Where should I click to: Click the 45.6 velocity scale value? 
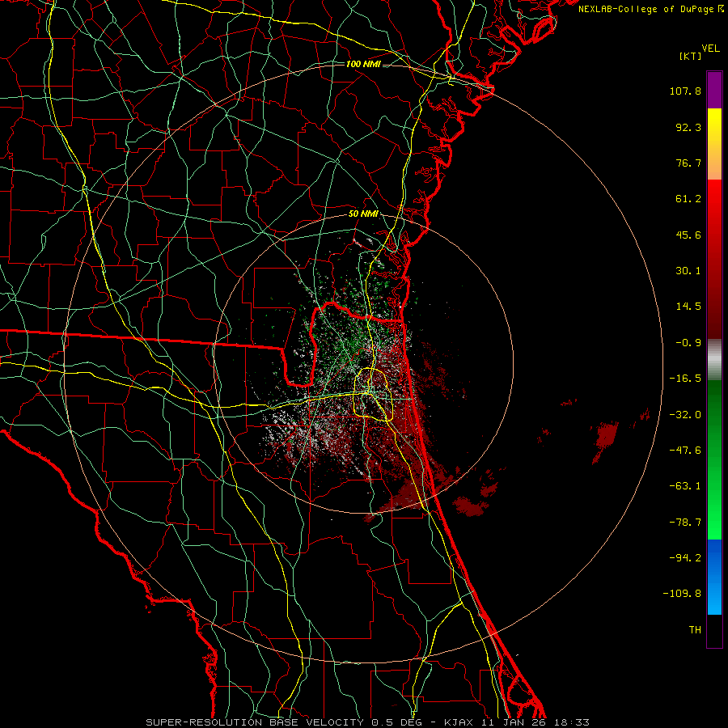click(688, 235)
